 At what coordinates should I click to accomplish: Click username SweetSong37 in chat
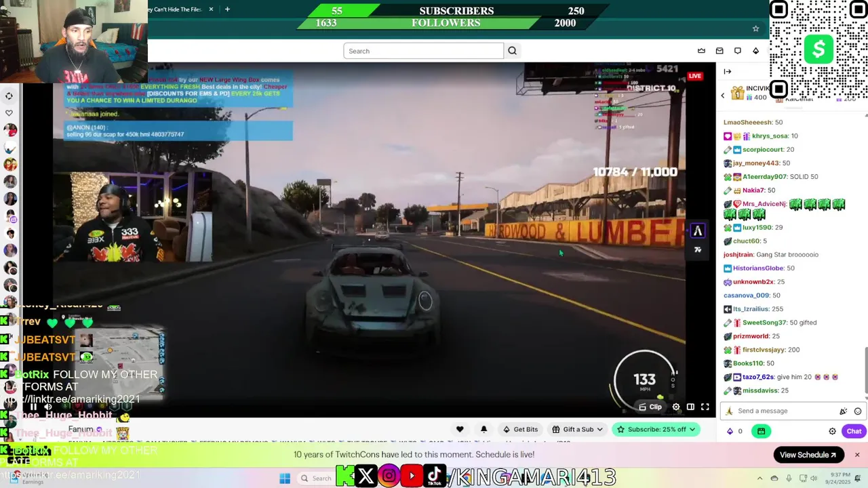click(764, 323)
